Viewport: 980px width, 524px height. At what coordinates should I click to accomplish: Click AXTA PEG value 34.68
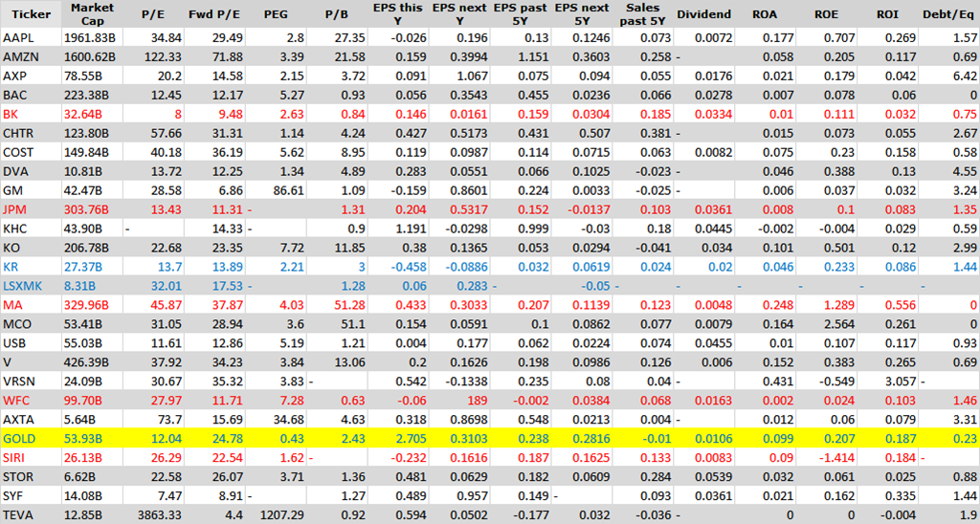pos(289,420)
